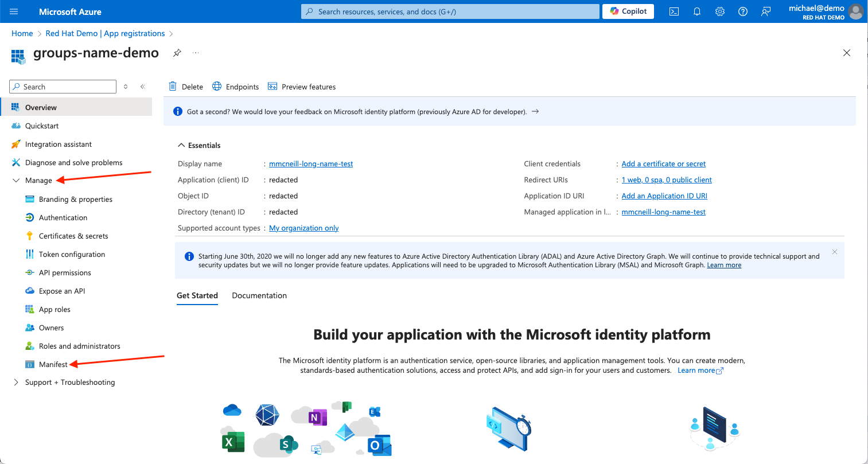868x464 pixels.
Task: Open the Manifest page from the sidebar
Action: (x=53, y=364)
